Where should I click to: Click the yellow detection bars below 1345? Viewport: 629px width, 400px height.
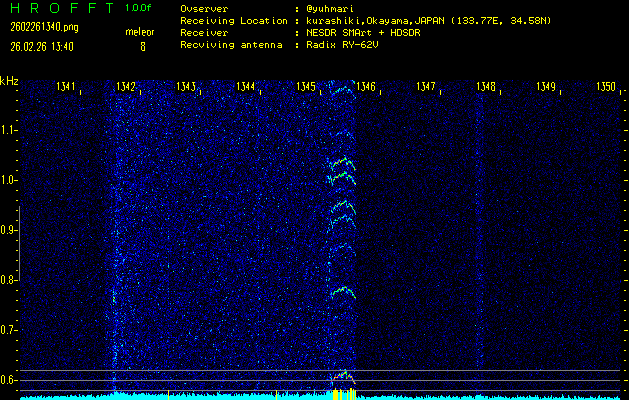[x=344, y=394]
